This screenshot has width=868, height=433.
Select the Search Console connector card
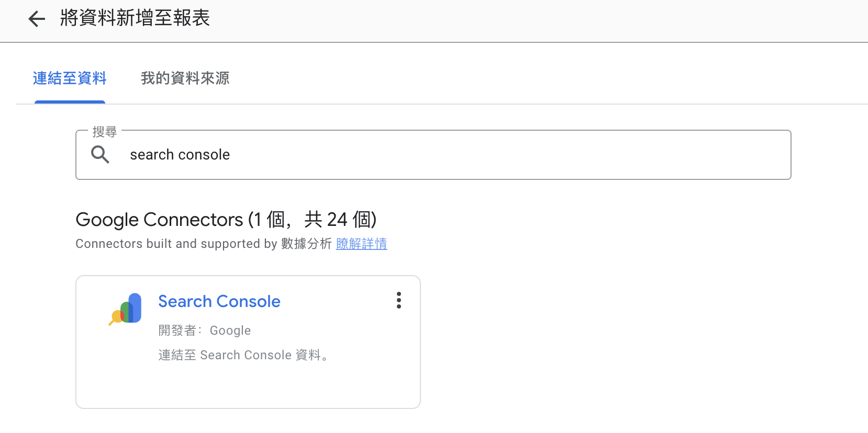tap(248, 342)
